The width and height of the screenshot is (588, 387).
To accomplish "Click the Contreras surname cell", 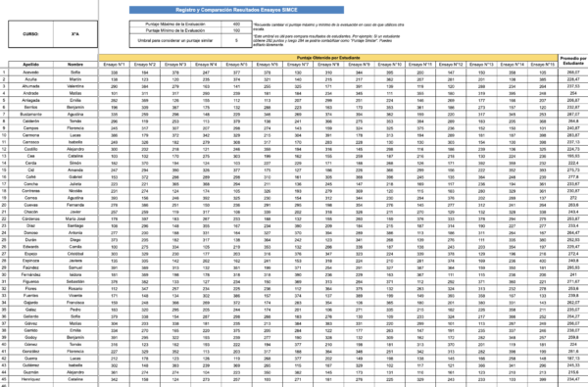I will [x=30, y=191].
